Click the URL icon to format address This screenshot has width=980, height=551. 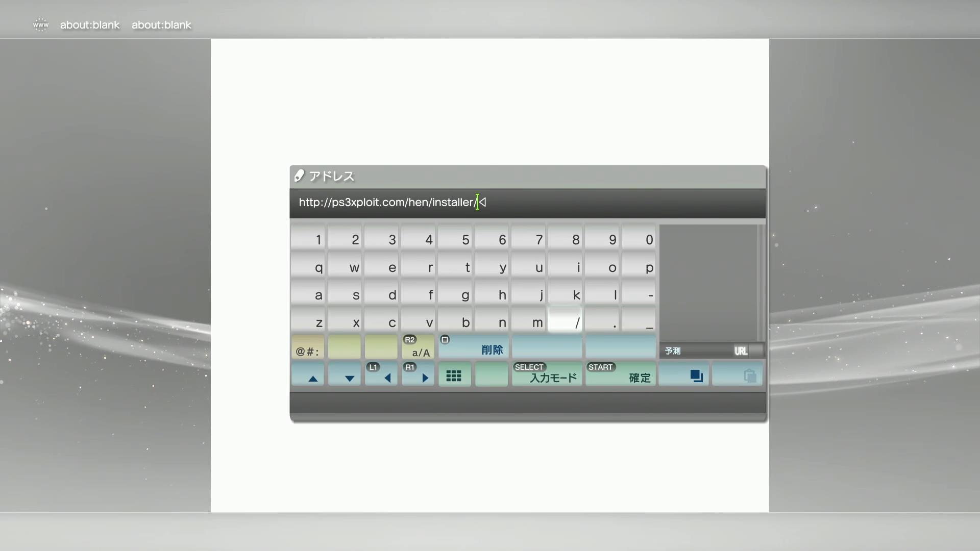coord(742,350)
